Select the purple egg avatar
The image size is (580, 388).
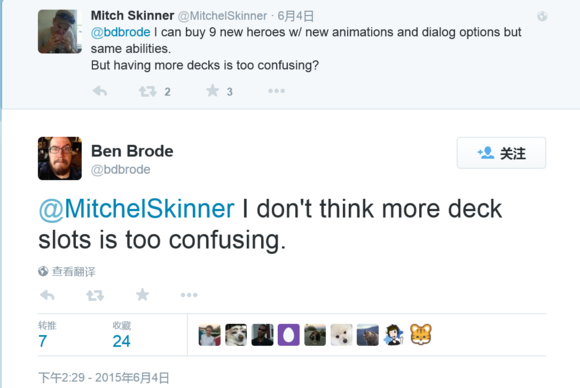point(289,335)
